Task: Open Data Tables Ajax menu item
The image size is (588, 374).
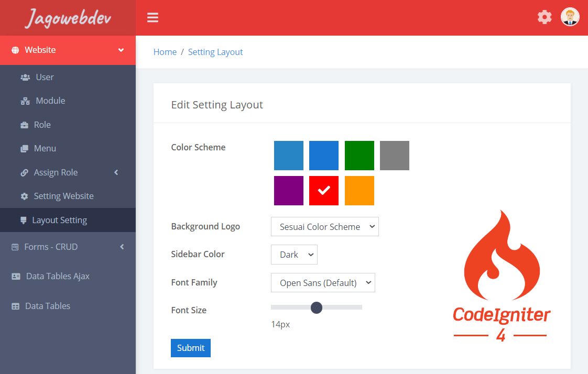Action: click(58, 276)
